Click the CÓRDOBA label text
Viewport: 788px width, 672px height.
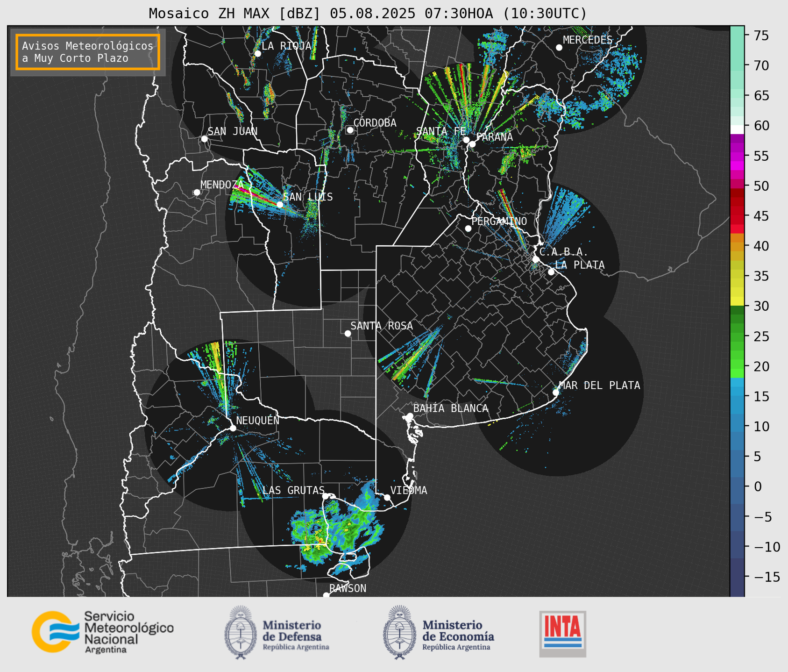(375, 123)
